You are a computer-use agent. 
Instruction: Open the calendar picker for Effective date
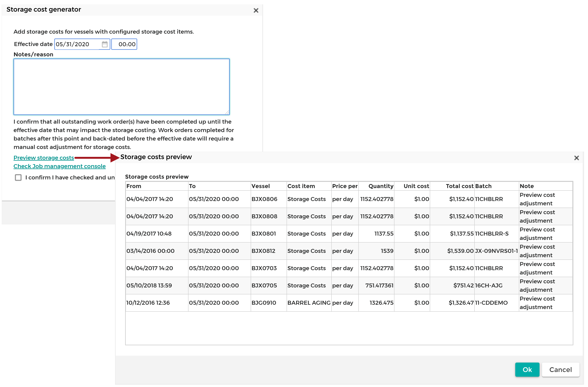[x=105, y=45]
